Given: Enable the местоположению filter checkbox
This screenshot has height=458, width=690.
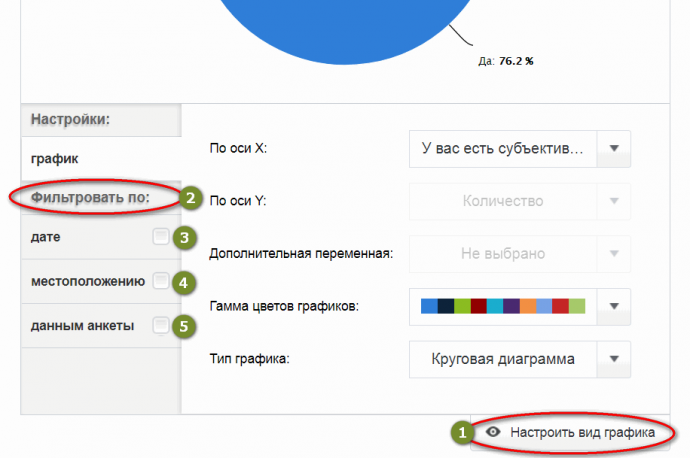Looking at the screenshot, I should [x=161, y=281].
